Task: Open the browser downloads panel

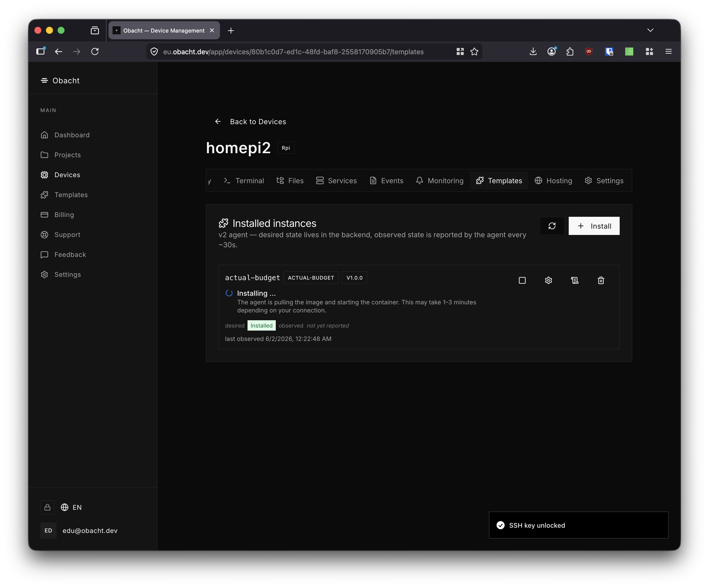Action: coord(533,51)
